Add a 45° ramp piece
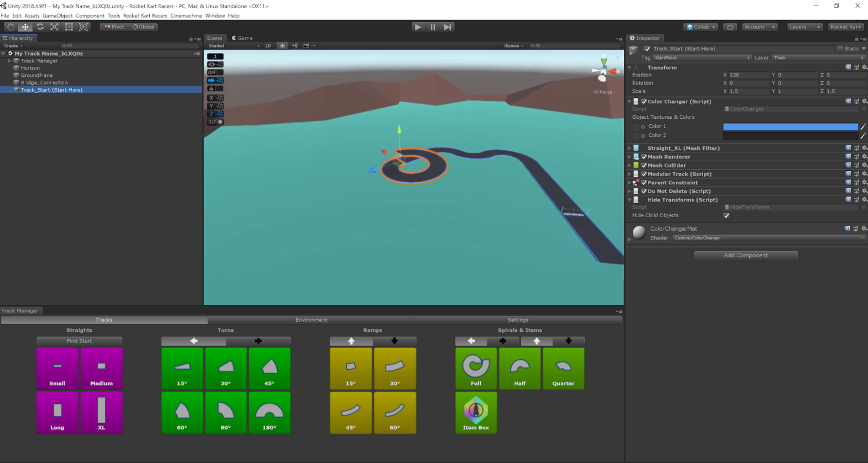The image size is (868, 463). click(351, 413)
